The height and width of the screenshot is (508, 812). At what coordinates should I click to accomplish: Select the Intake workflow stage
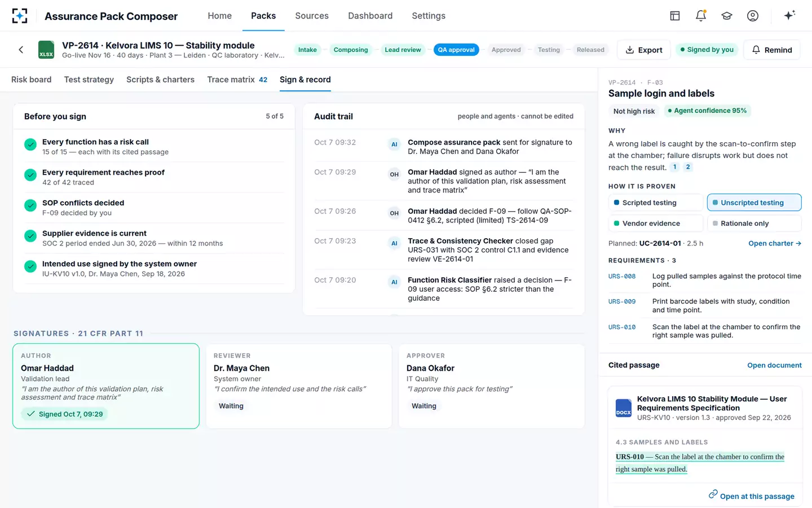[x=307, y=50]
